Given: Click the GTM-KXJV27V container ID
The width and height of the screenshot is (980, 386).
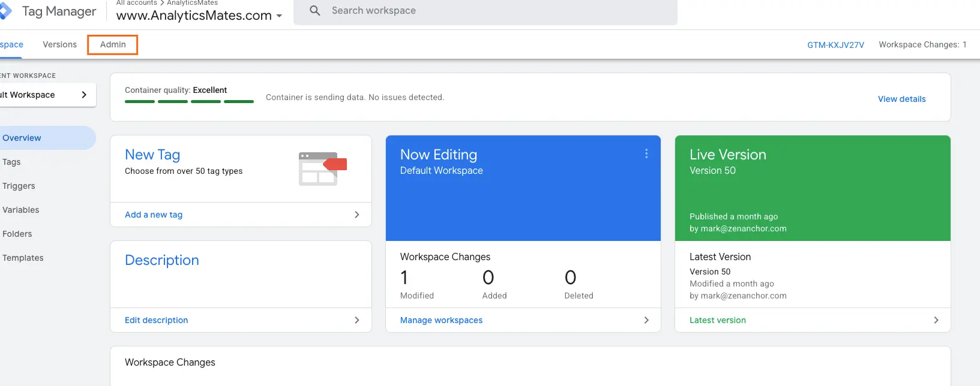Looking at the screenshot, I should (x=835, y=45).
